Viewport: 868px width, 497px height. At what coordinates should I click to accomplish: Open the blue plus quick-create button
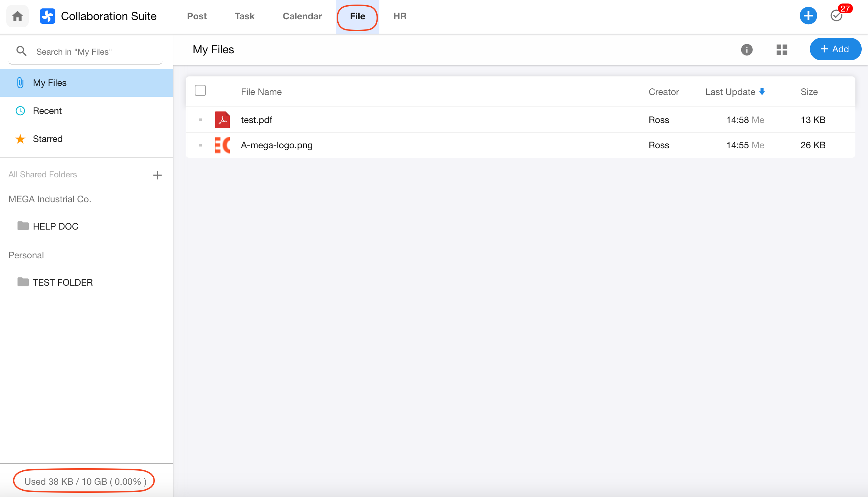tap(808, 16)
